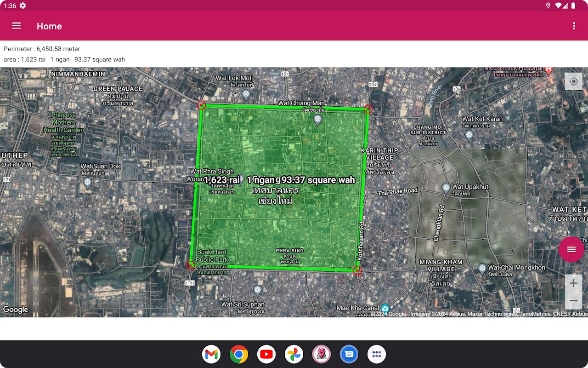Tap the my-location crosshair button
Viewport: 588px width, 368px height.
coord(573,82)
